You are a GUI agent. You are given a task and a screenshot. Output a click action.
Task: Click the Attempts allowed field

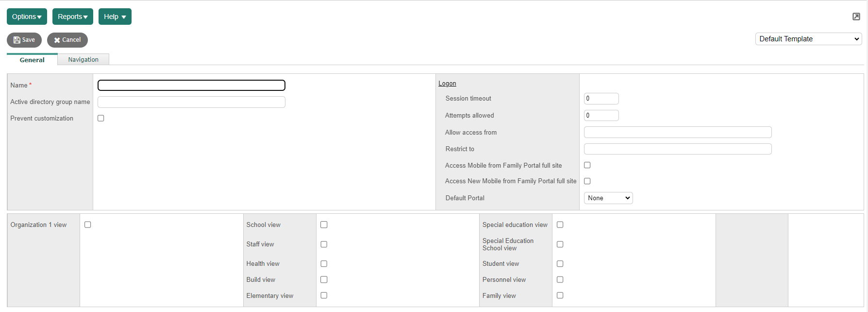601,115
